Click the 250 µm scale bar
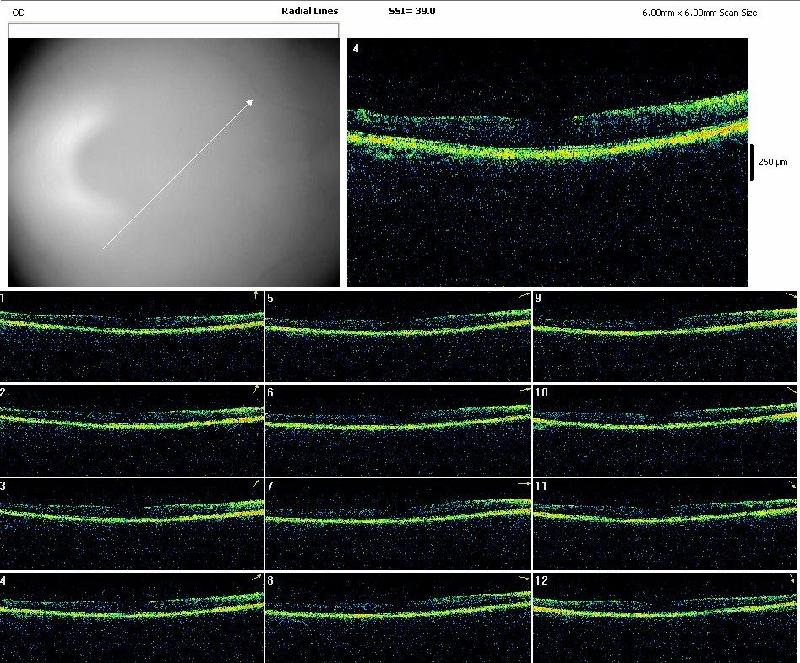Viewport: 800px width, 663px height. click(753, 162)
